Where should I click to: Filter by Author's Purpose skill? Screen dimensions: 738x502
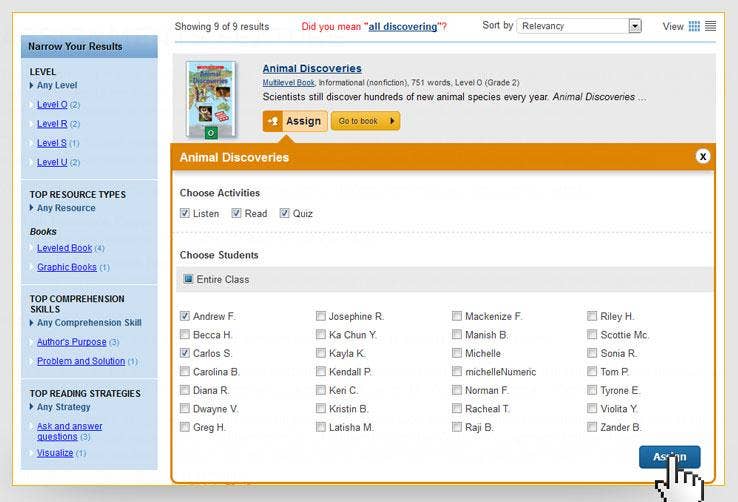tap(72, 342)
